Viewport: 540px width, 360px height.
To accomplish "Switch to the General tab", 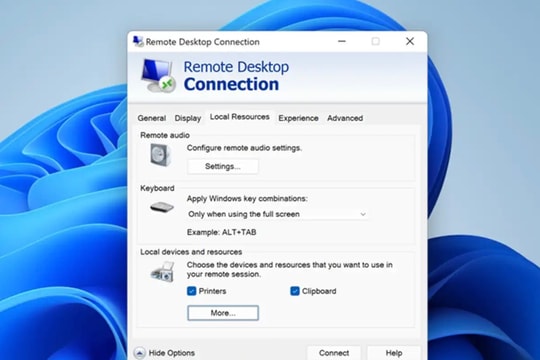I will [x=152, y=118].
